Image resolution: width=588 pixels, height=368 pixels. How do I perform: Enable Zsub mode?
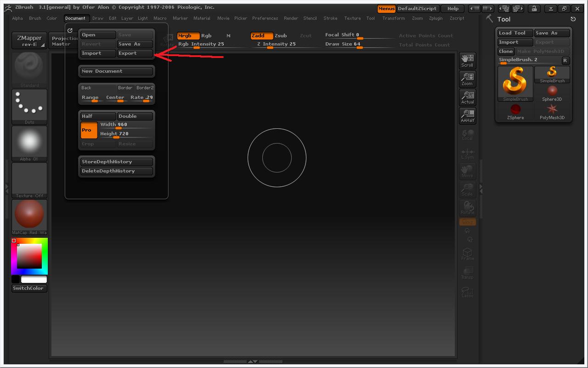pyautogui.click(x=281, y=35)
